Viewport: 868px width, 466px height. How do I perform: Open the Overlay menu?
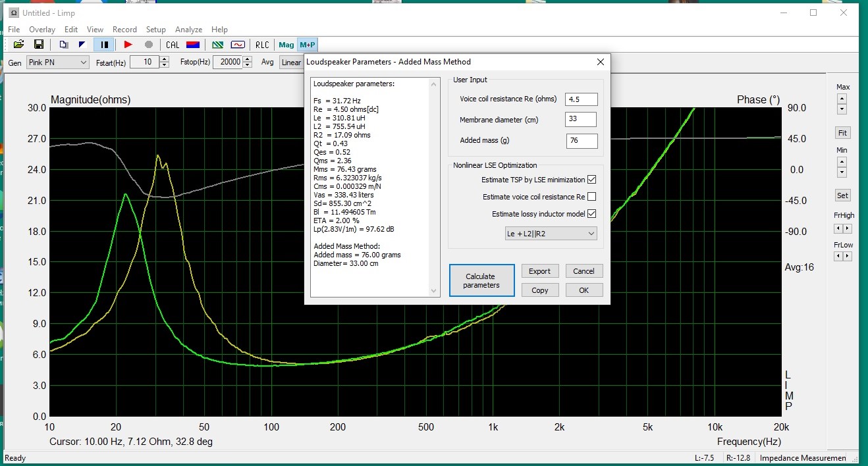tap(42, 30)
